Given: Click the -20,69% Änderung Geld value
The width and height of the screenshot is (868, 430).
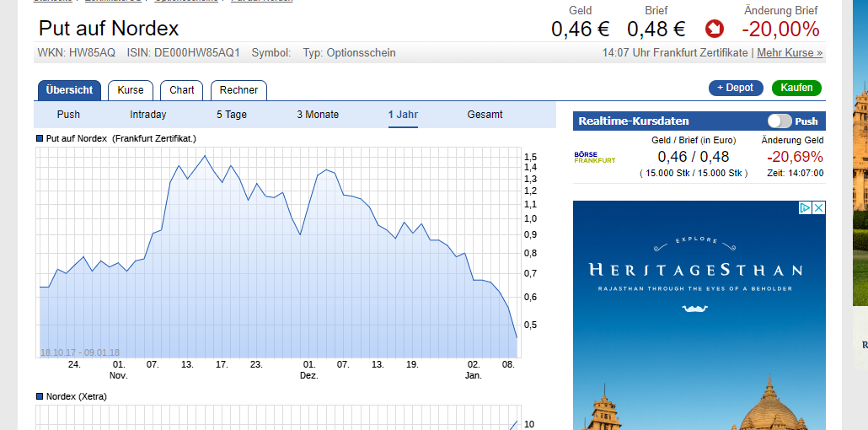Looking at the screenshot, I should tap(793, 157).
